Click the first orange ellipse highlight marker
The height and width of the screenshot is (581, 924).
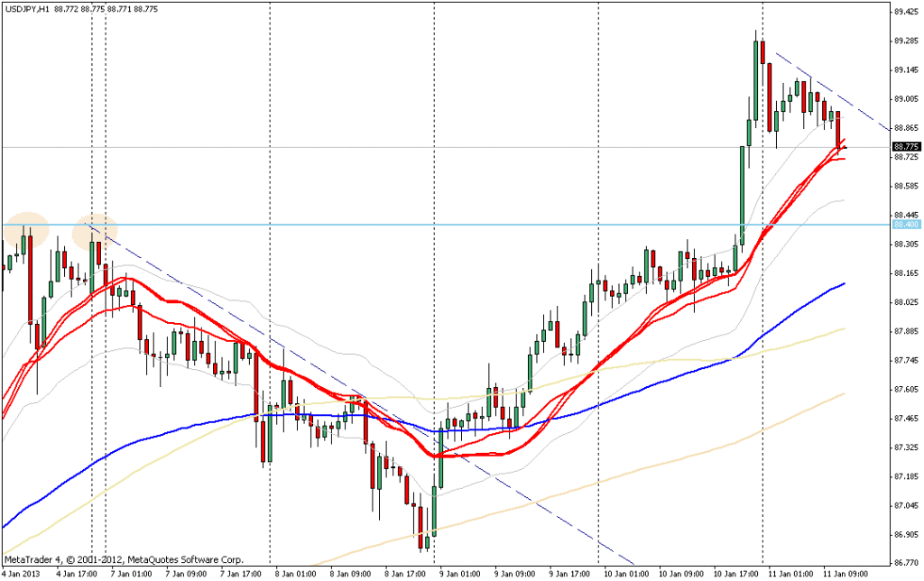pos(23,230)
